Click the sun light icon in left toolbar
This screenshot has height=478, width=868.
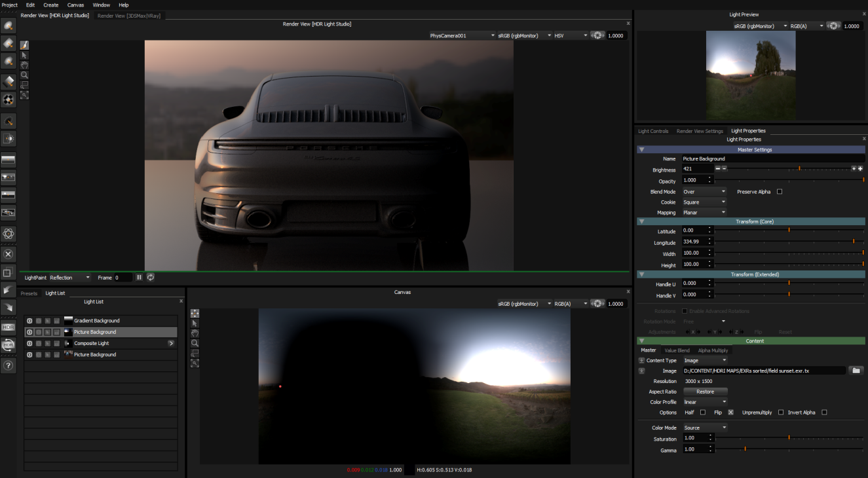[x=9, y=139]
